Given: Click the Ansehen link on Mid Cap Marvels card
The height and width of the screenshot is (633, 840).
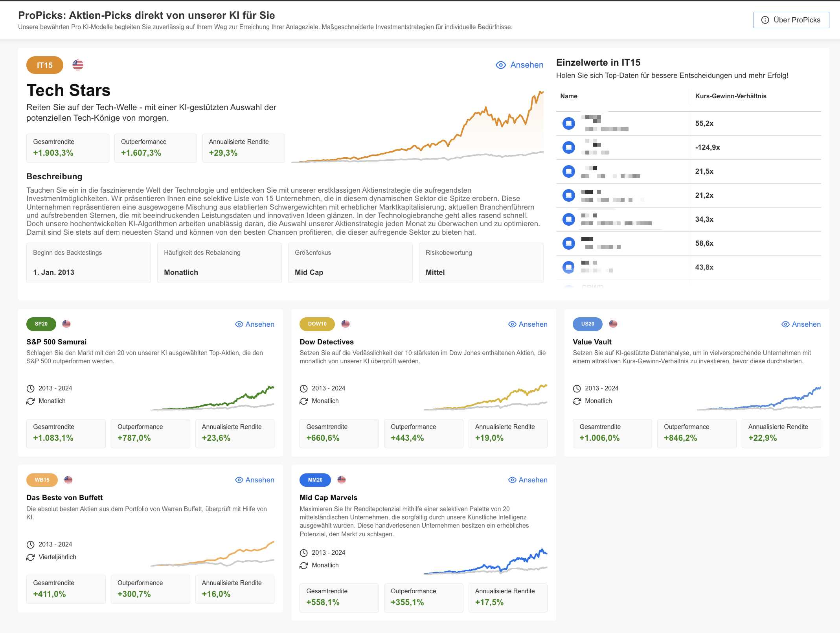Looking at the screenshot, I should pyautogui.click(x=528, y=480).
